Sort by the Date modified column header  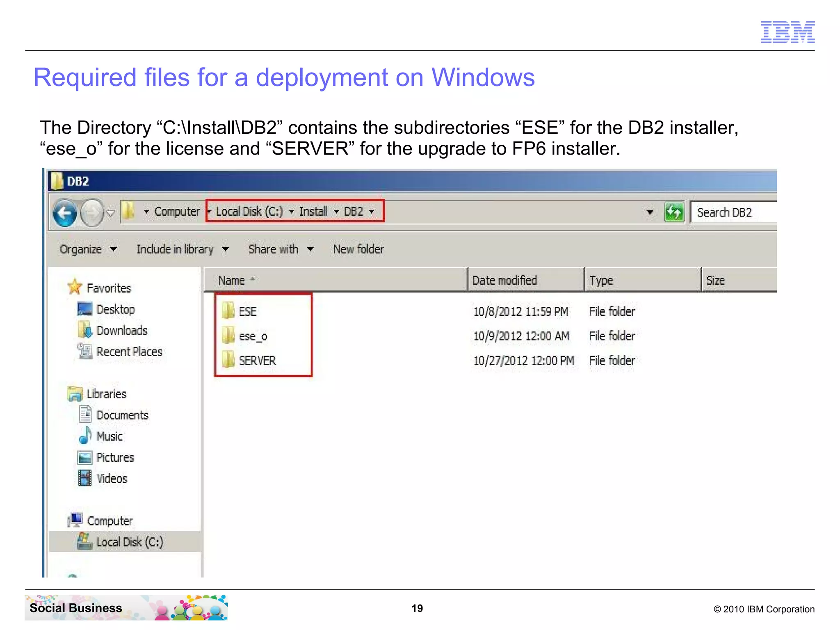point(526,280)
